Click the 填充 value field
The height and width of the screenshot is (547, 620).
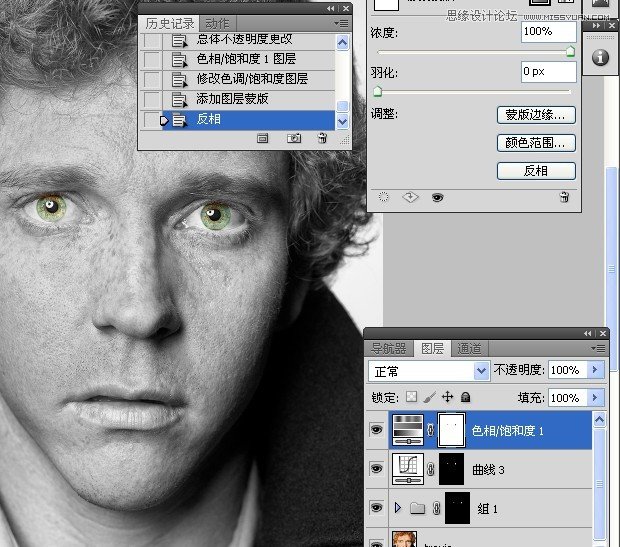tap(568, 397)
